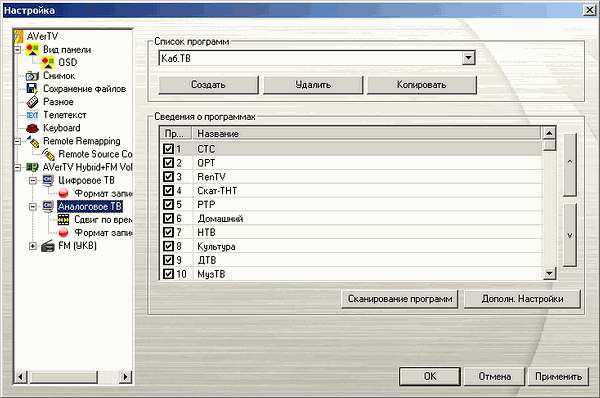Uncheck channel 1 СТС checkbox
Image resolution: width=600 pixels, height=398 pixels.
tap(168, 148)
